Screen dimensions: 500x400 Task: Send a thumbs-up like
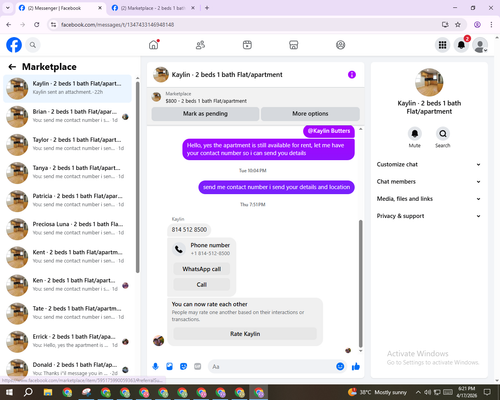[x=356, y=367]
